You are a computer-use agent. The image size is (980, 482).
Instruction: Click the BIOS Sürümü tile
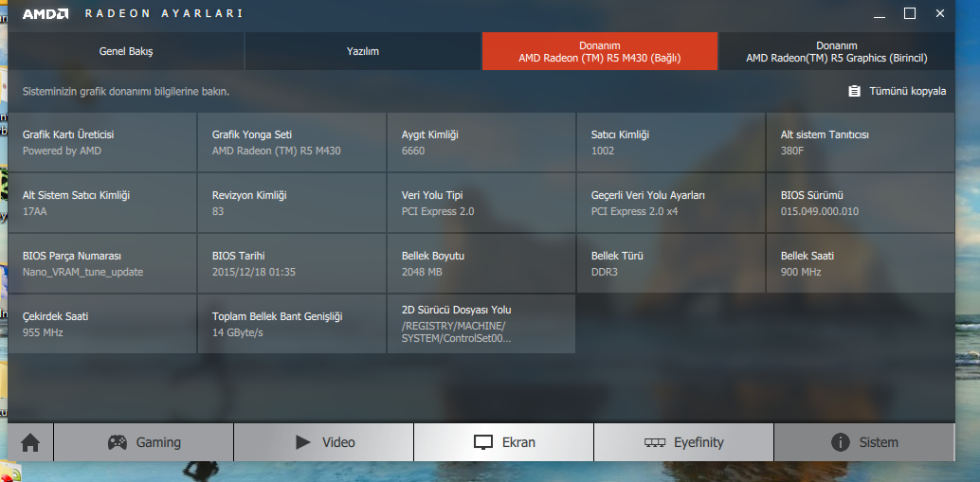click(861, 203)
